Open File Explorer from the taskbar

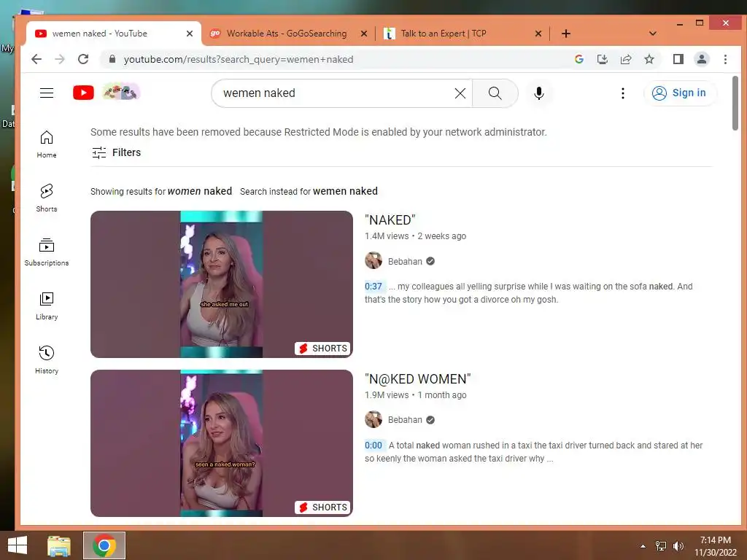click(58, 545)
